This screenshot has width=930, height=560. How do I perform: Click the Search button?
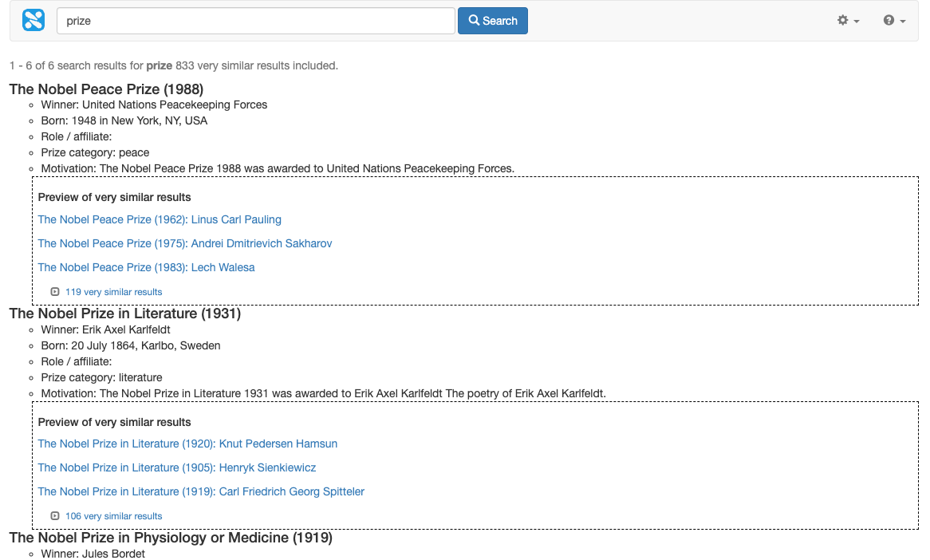point(492,20)
